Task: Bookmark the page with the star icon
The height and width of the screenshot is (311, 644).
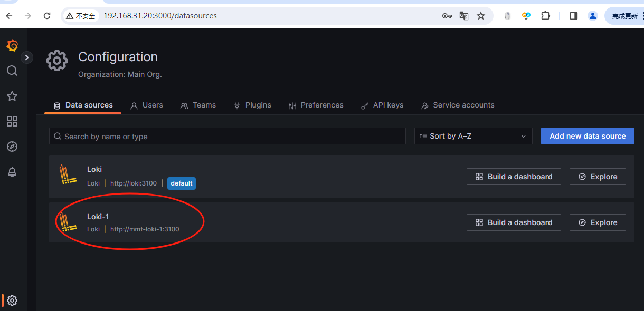Action: point(481,16)
